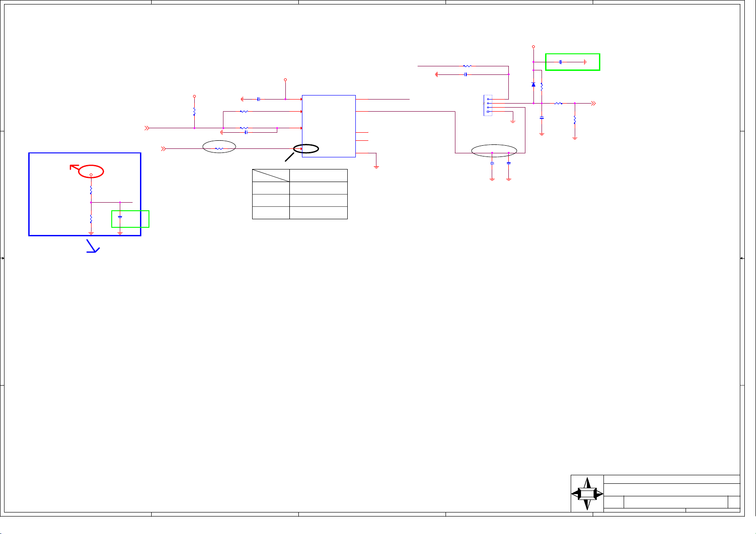The image size is (756, 534).
Task: Select upper resistor in blue-framed divider
Action: pos(91,191)
